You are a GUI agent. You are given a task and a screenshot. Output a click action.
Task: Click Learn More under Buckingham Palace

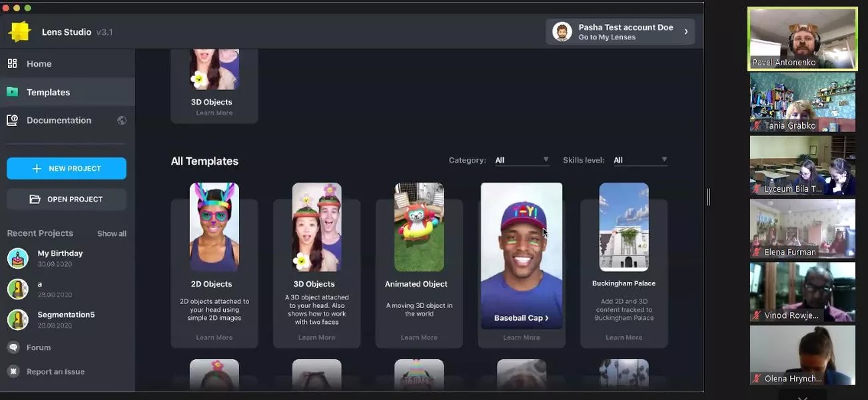click(624, 337)
